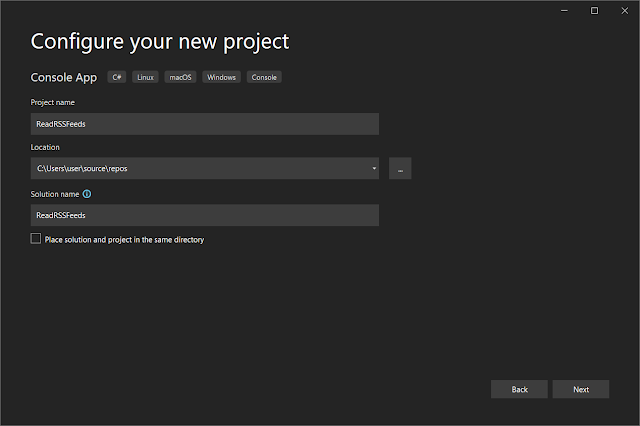Click the macOS platform tag
This screenshot has height=426, width=640.
pyautogui.click(x=180, y=77)
